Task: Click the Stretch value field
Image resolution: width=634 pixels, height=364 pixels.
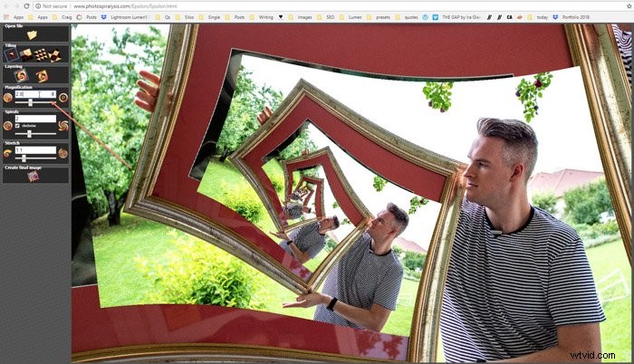Action: click(x=35, y=150)
